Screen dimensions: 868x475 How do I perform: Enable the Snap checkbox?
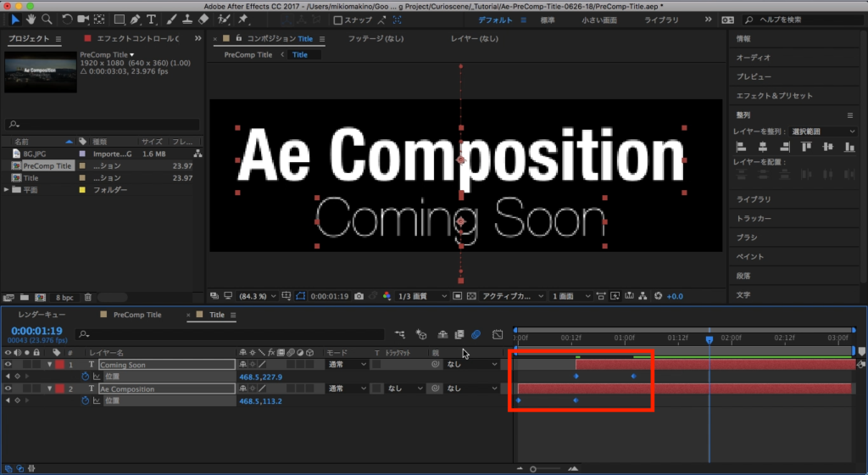tap(337, 20)
